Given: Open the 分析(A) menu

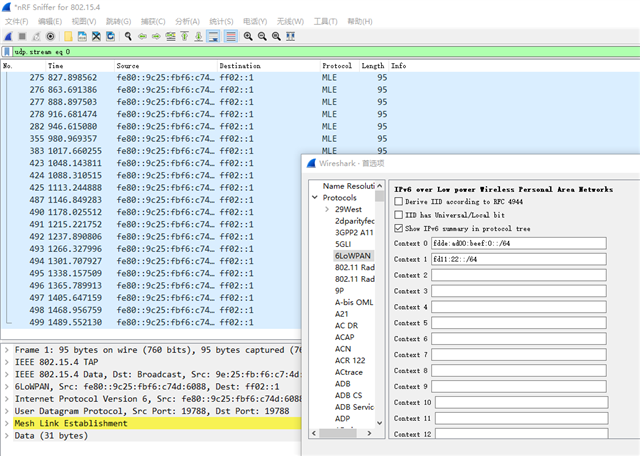Looking at the screenshot, I should point(187,21).
